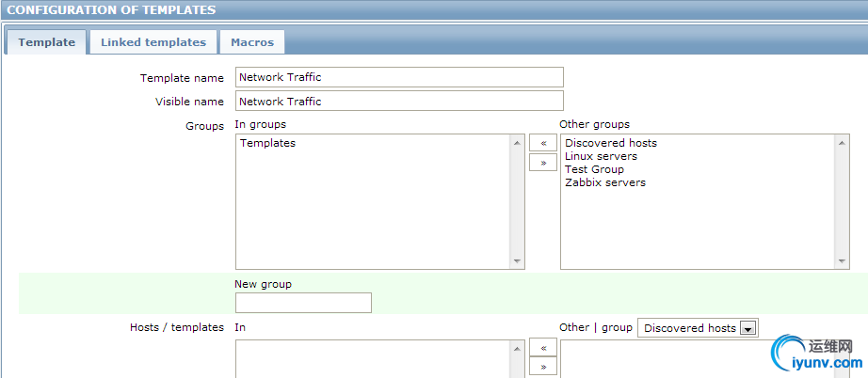The height and width of the screenshot is (378, 868).
Task: Select Discovered hosts in Other groups list
Action: tap(611, 143)
